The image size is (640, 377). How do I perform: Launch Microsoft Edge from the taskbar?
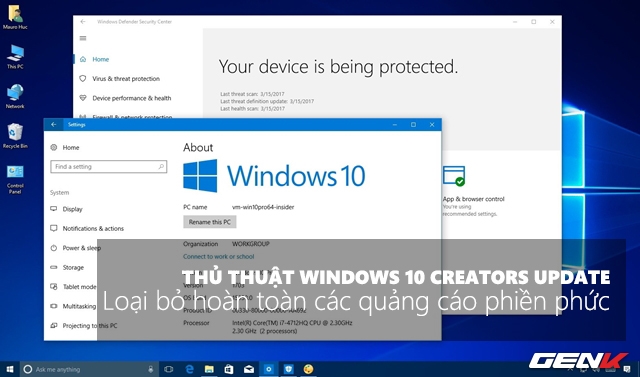(189, 369)
